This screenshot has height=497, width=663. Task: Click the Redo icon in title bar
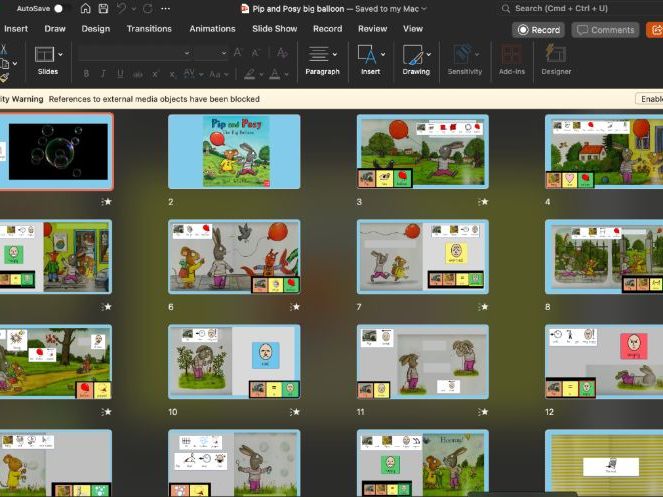click(x=148, y=8)
